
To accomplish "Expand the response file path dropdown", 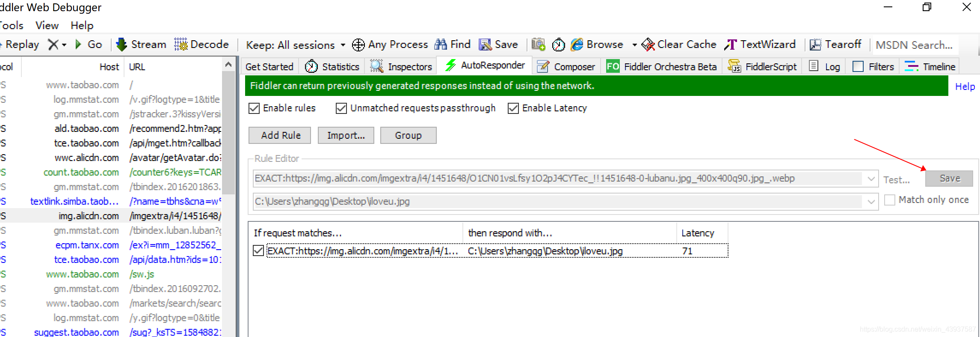I will (x=871, y=202).
